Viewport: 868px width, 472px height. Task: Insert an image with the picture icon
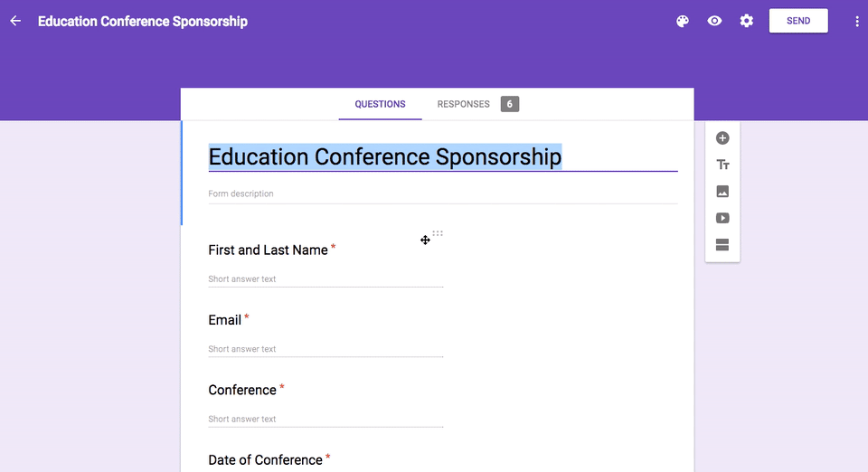[722, 192]
